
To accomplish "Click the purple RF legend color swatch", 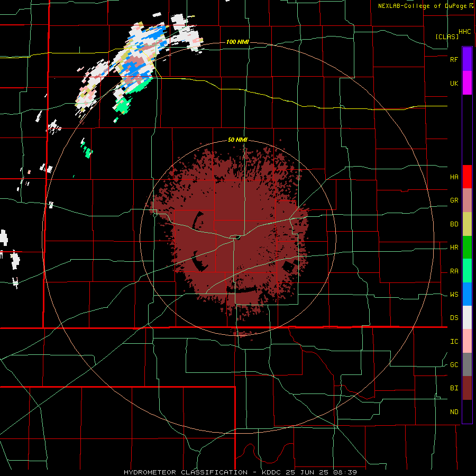I will [x=467, y=59].
